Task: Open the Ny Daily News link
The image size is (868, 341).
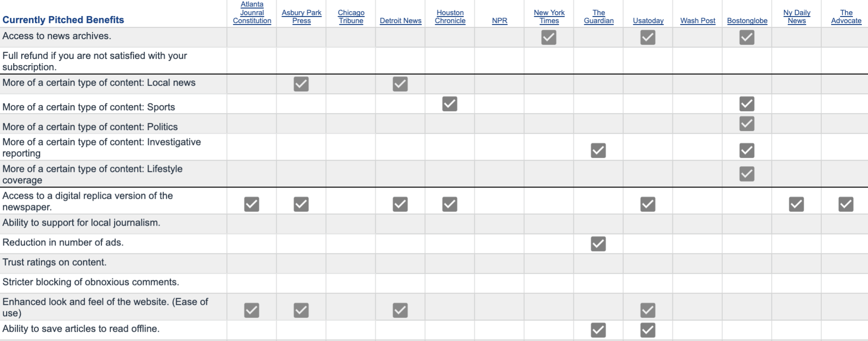Action: tap(796, 16)
